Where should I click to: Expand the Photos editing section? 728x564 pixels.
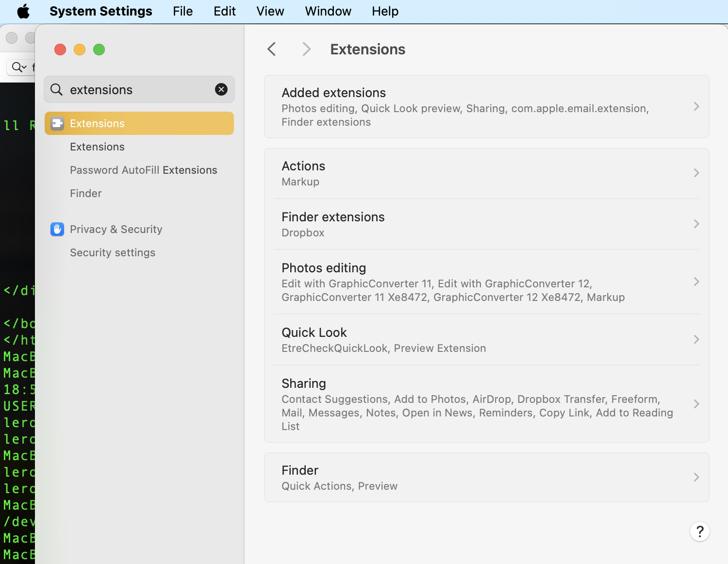pyautogui.click(x=696, y=282)
